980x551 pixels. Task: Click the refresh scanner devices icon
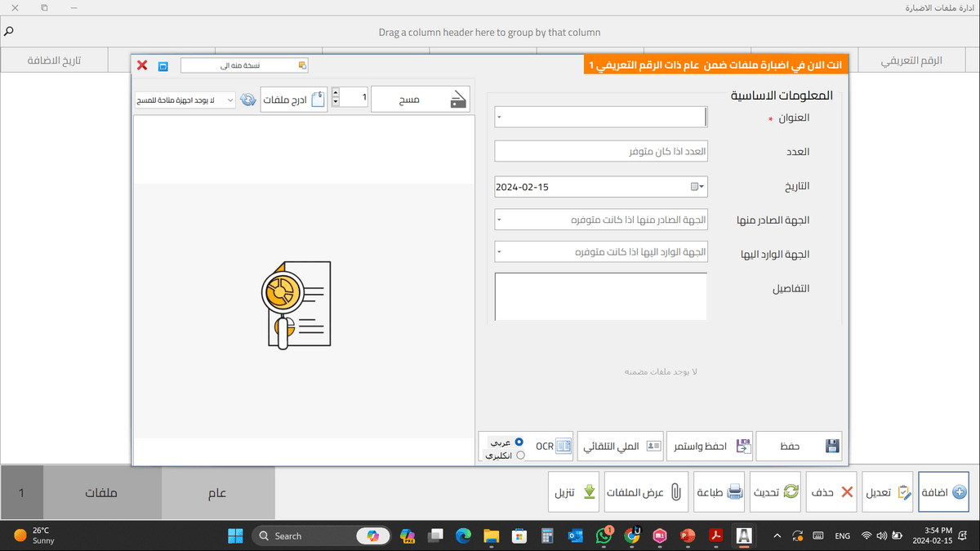(247, 100)
